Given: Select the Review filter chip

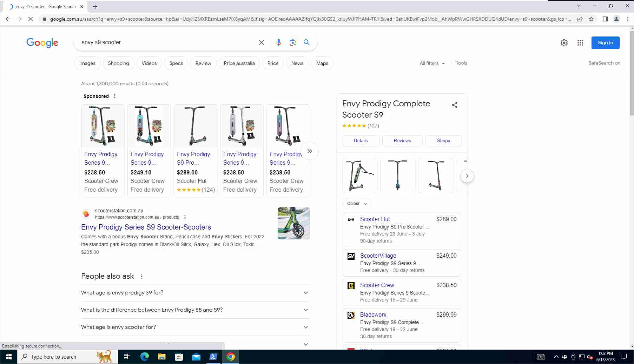Looking at the screenshot, I should [203, 63].
